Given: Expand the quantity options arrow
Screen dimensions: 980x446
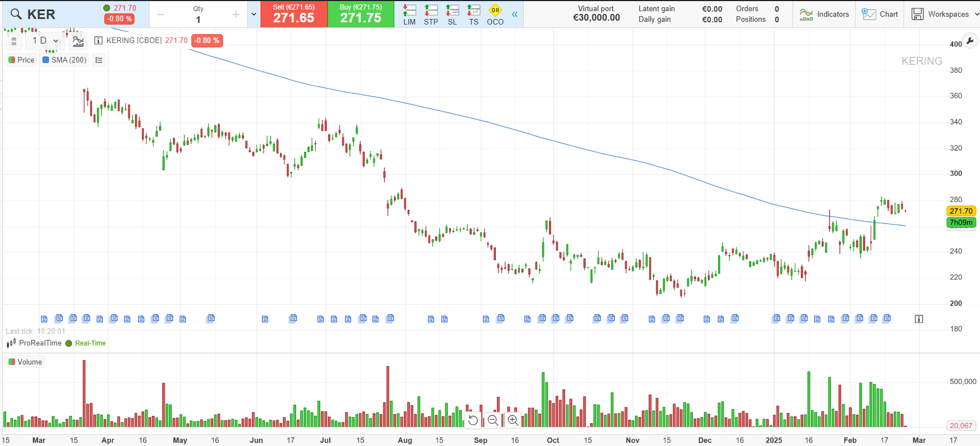Looking at the screenshot, I should point(254,15).
